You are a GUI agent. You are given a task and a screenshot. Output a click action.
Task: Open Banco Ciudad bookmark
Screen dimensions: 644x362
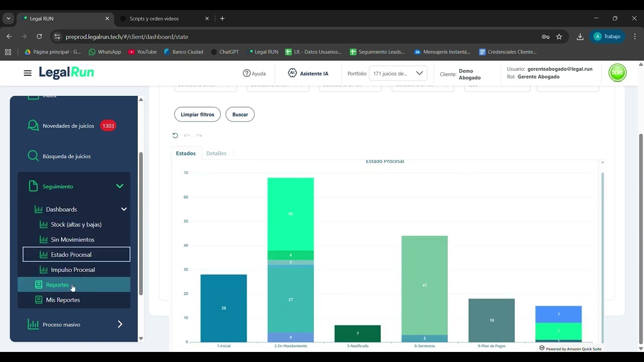tap(184, 52)
